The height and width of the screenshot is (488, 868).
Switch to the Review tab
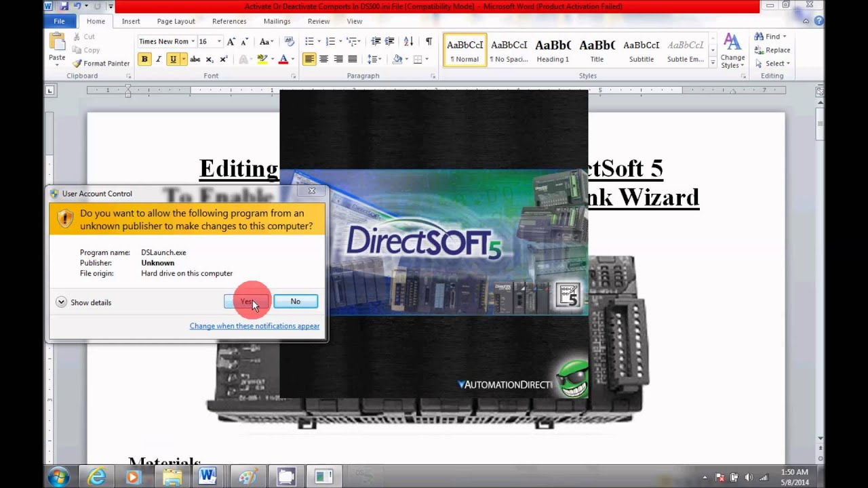tap(319, 21)
